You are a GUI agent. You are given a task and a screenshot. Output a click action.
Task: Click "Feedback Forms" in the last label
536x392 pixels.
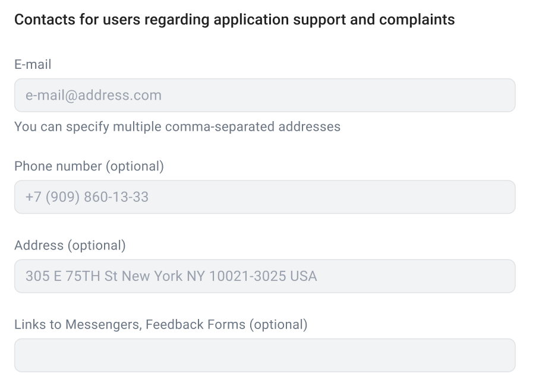point(196,325)
